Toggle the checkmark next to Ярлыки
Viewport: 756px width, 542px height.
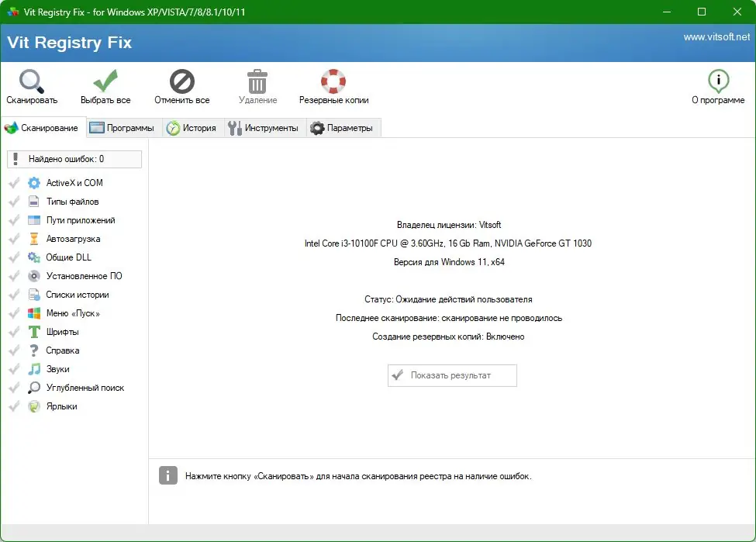click(12, 406)
